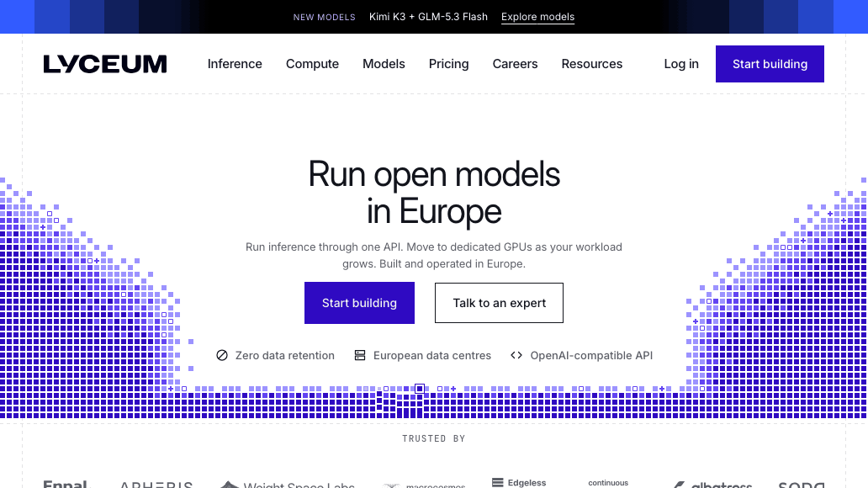Go to the Models page
Viewport: 868px width, 488px height.
pos(384,64)
